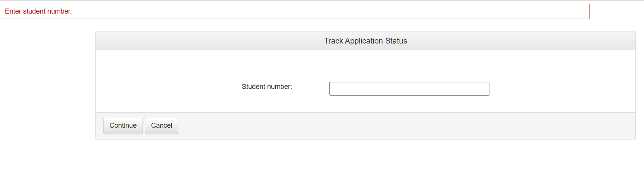The height and width of the screenshot is (183, 644).
Task: Click the Track Application Status panel header
Action: pyautogui.click(x=365, y=41)
